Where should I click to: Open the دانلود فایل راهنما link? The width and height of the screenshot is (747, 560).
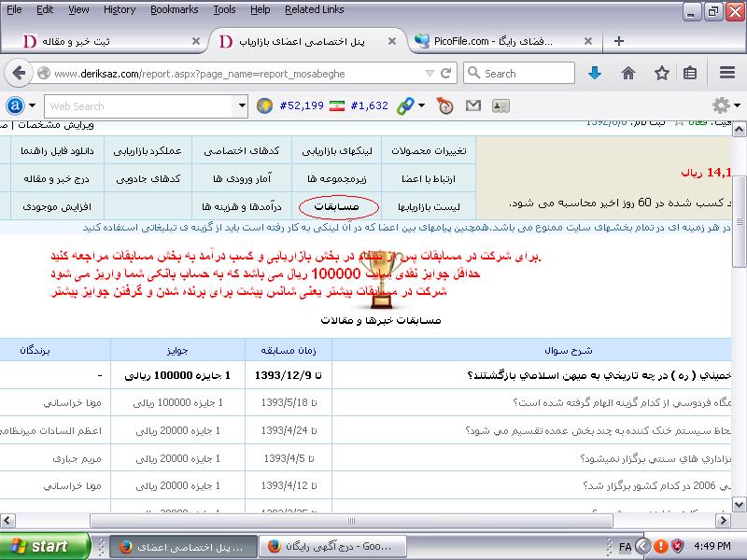click(57, 151)
